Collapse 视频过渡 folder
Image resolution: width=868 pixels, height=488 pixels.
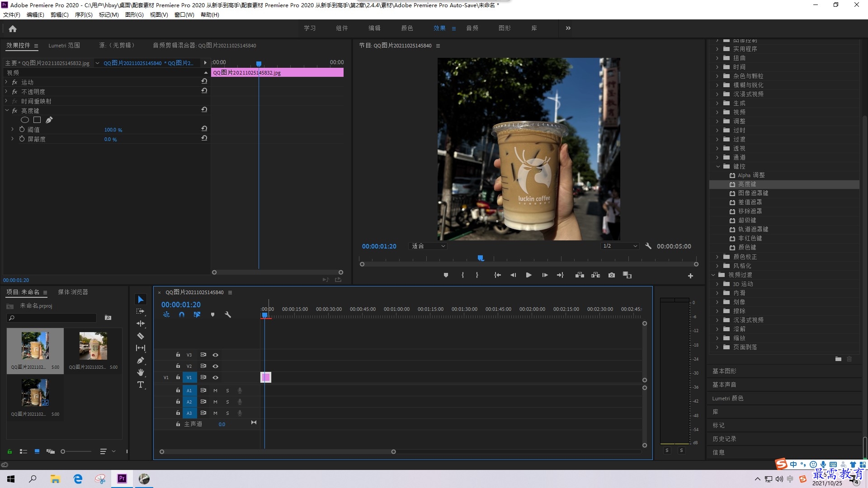point(713,275)
